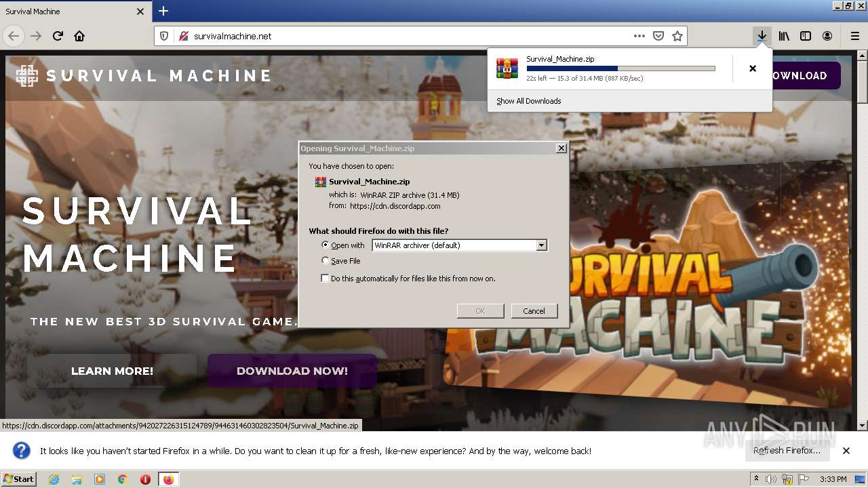Open the Firefox hamburger menu
The height and width of the screenshot is (488, 868).
(x=854, y=36)
